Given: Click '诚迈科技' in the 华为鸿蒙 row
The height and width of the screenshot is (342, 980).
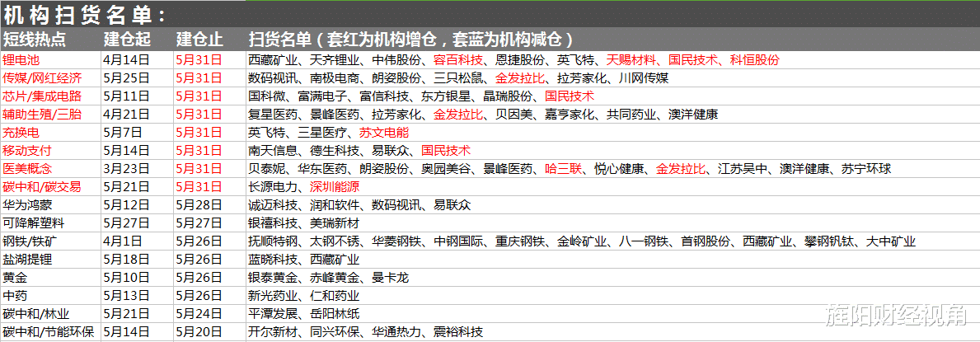Looking at the screenshot, I should click(x=273, y=206).
